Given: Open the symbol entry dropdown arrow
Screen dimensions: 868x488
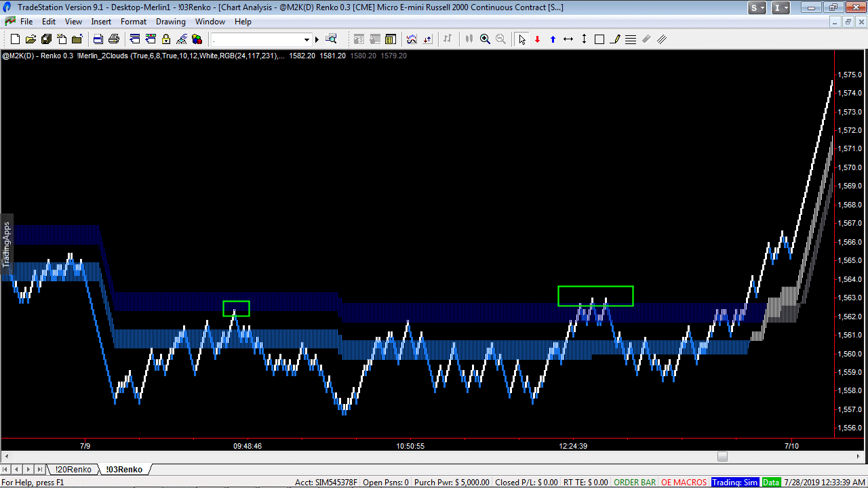Looking at the screenshot, I should click(x=307, y=39).
